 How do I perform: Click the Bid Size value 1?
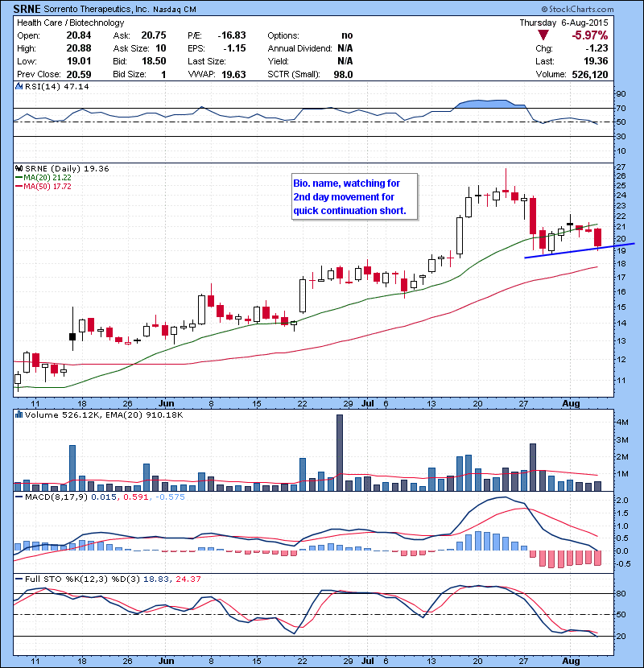(x=163, y=75)
